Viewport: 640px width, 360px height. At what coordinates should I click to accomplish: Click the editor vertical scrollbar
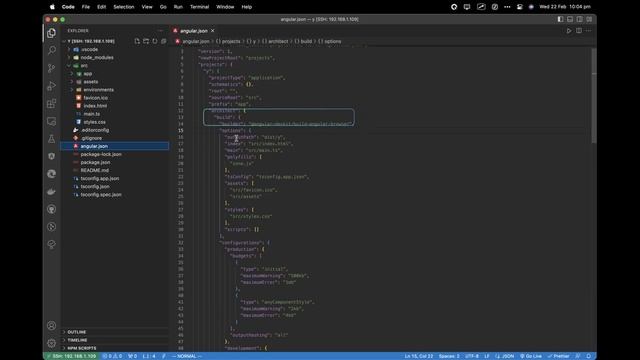click(x=594, y=96)
